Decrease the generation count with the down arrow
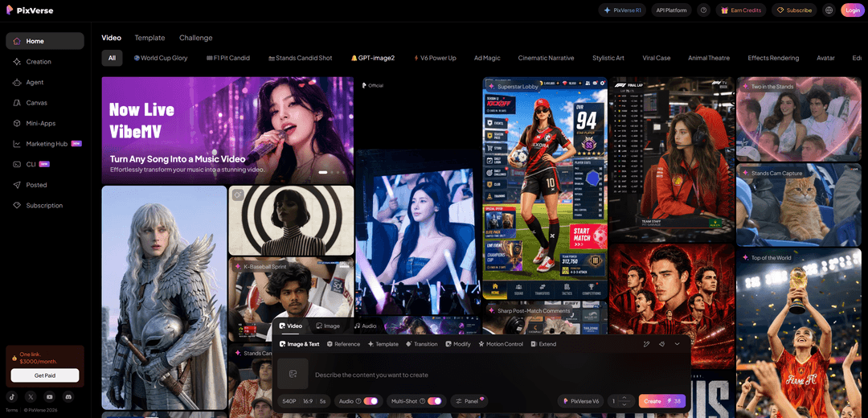868x418 pixels. 625,404
